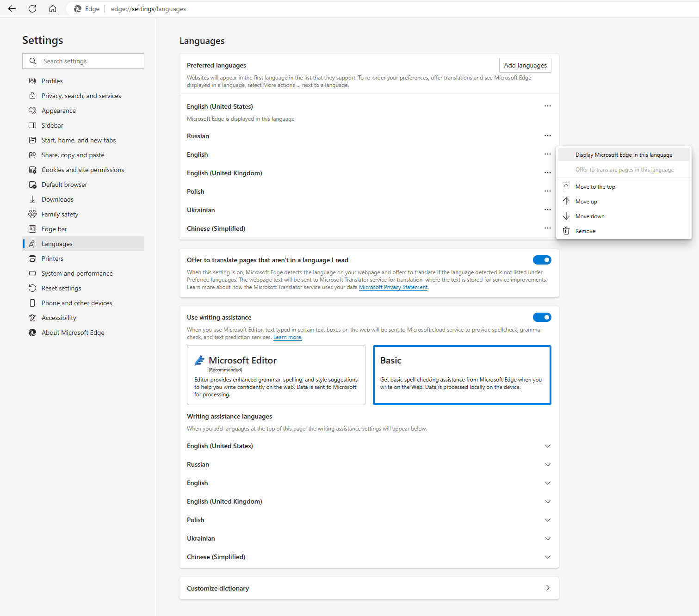Viewport: 699px width, 616px height.
Task: Turn off Use writing assistance toggle
Action: click(542, 317)
